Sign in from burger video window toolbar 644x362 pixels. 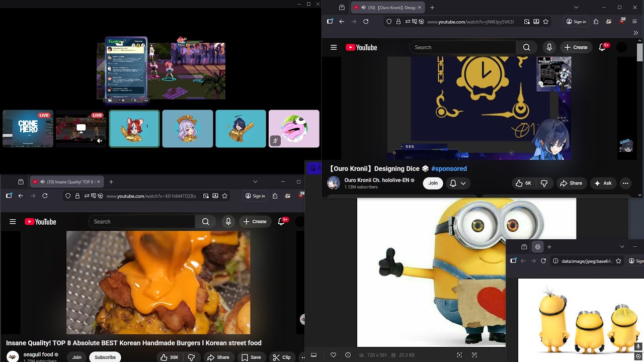pyautogui.click(x=255, y=196)
